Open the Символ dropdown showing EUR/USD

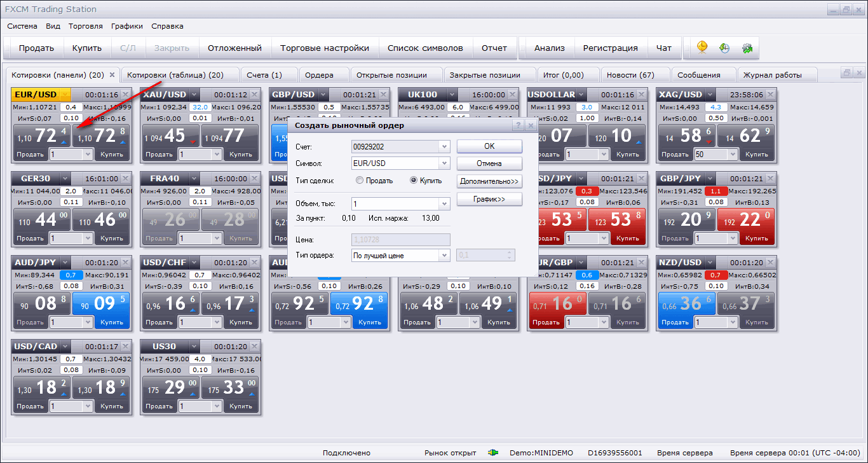pos(444,163)
